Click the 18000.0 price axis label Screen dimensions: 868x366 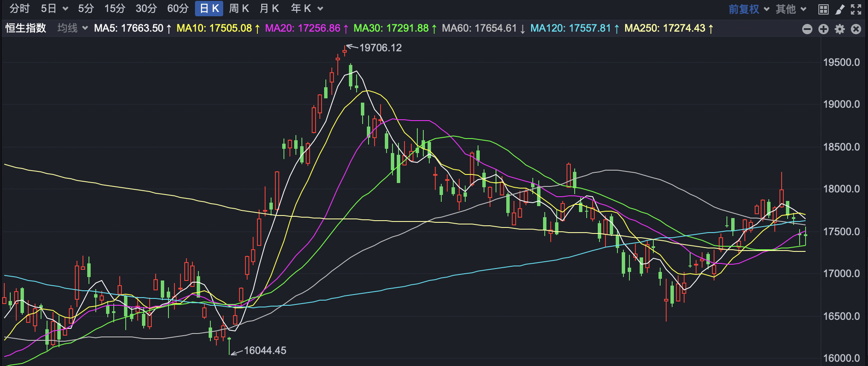click(x=841, y=189)
